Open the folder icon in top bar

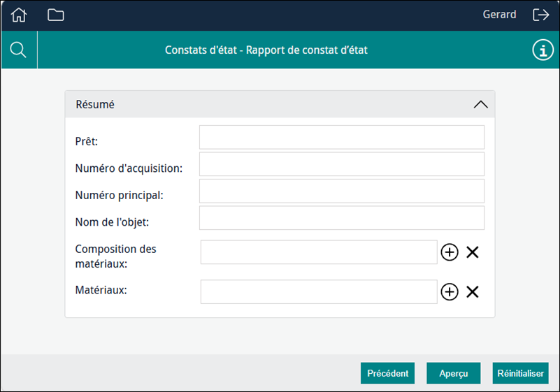(x=56, y=15)
